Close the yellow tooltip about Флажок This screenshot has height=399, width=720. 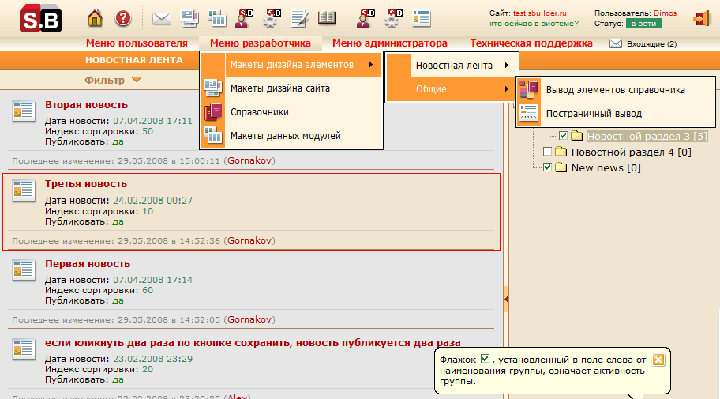(658, 360)
